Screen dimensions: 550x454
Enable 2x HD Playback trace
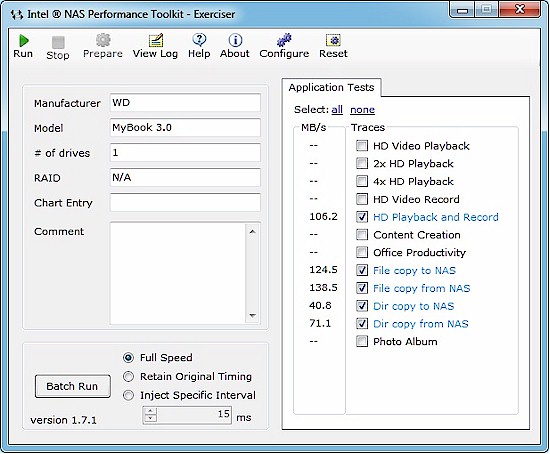pos(362,163)
